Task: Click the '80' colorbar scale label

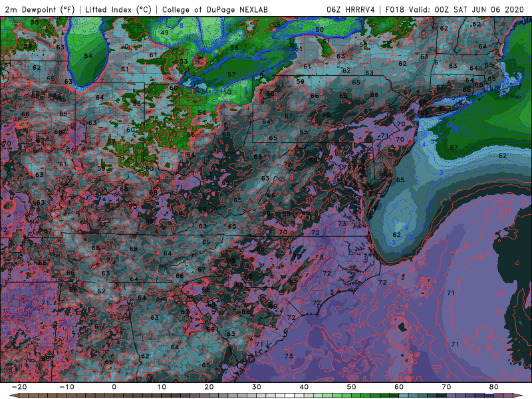Action: click(494, 387)
